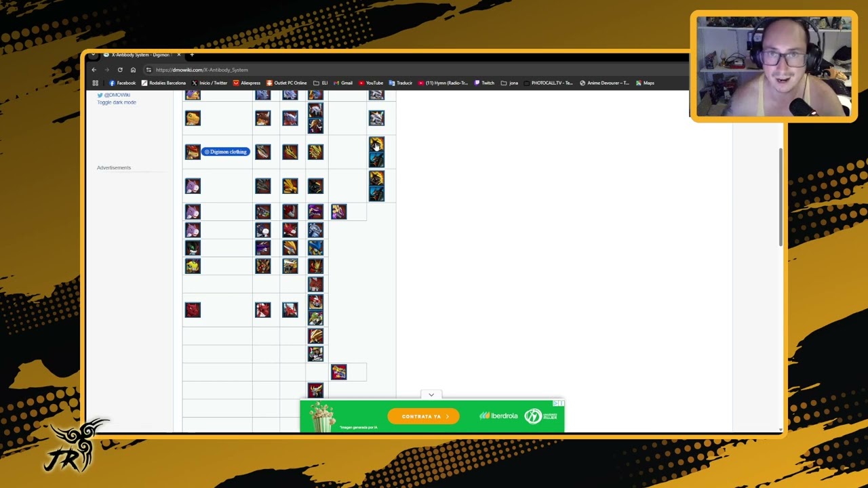Close the X-Antibody System tab

179,54
